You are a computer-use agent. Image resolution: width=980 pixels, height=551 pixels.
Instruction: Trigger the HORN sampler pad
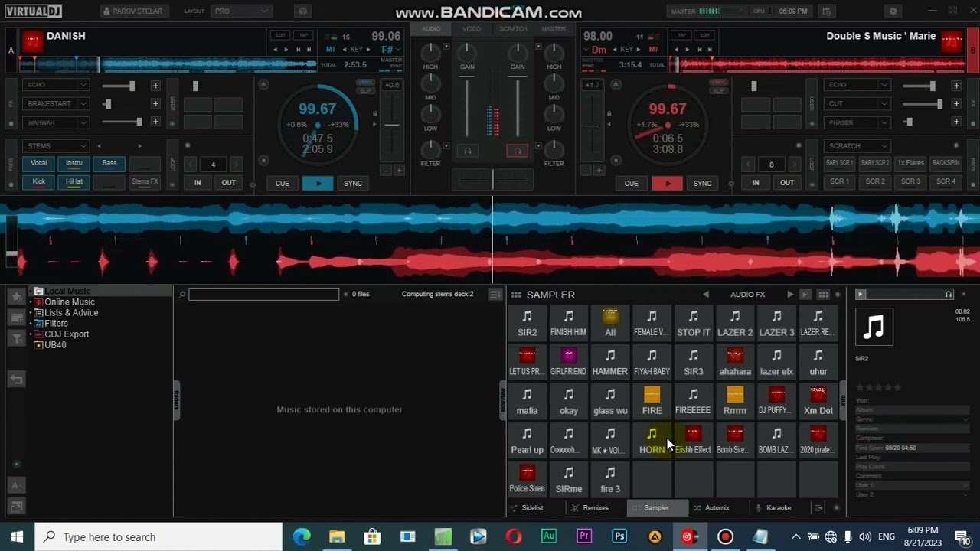pos(652,440)
